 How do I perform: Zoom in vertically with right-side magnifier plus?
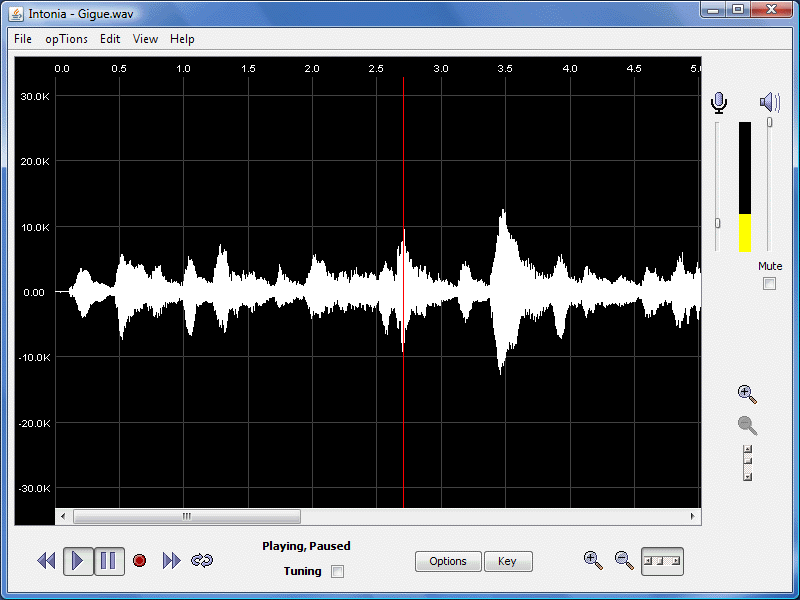pos(747,394)
